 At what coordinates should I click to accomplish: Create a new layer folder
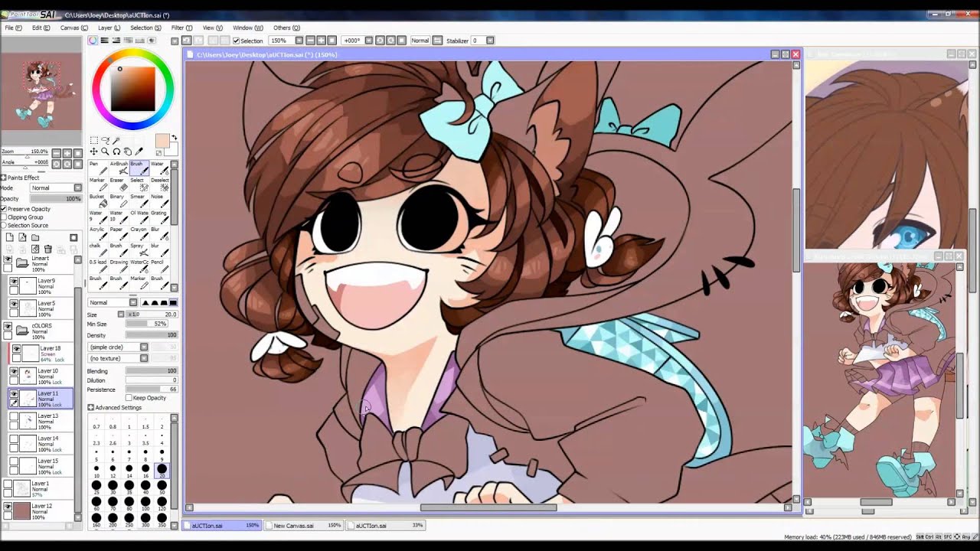pos(35,238)
